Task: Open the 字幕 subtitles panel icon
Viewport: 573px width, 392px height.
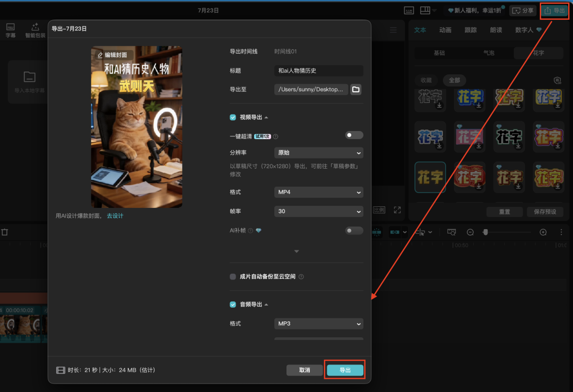Action: [x=11, y=30]
